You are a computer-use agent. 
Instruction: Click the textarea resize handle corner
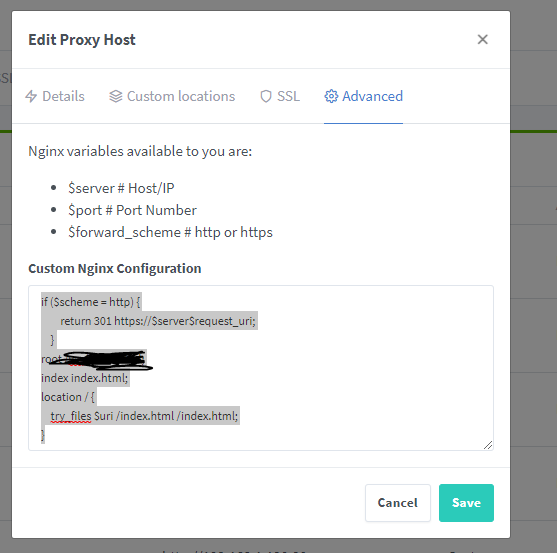click(x=488, y=445)
